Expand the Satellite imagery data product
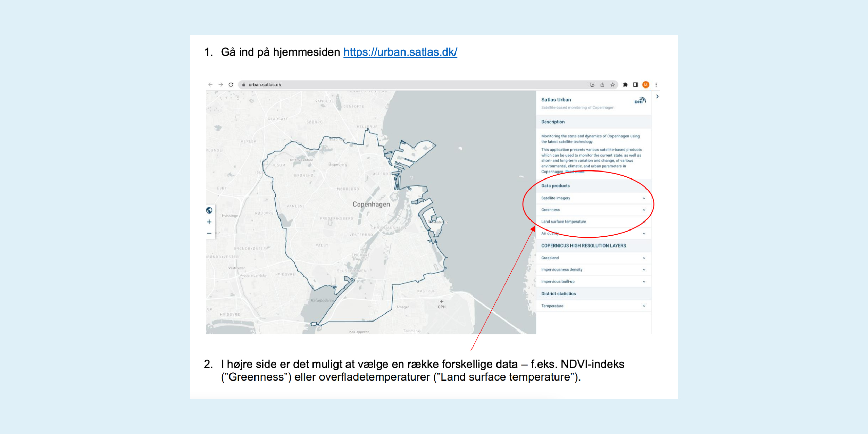The image size is (868, 434). pos(593,198)
